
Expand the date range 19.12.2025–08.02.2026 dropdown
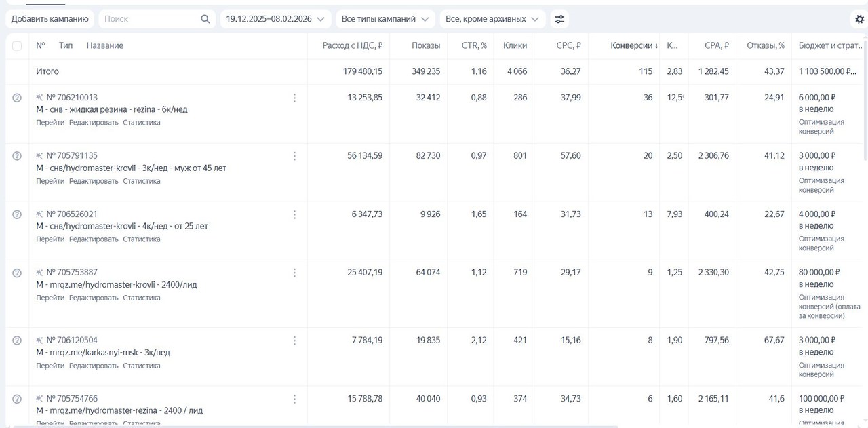275,19
